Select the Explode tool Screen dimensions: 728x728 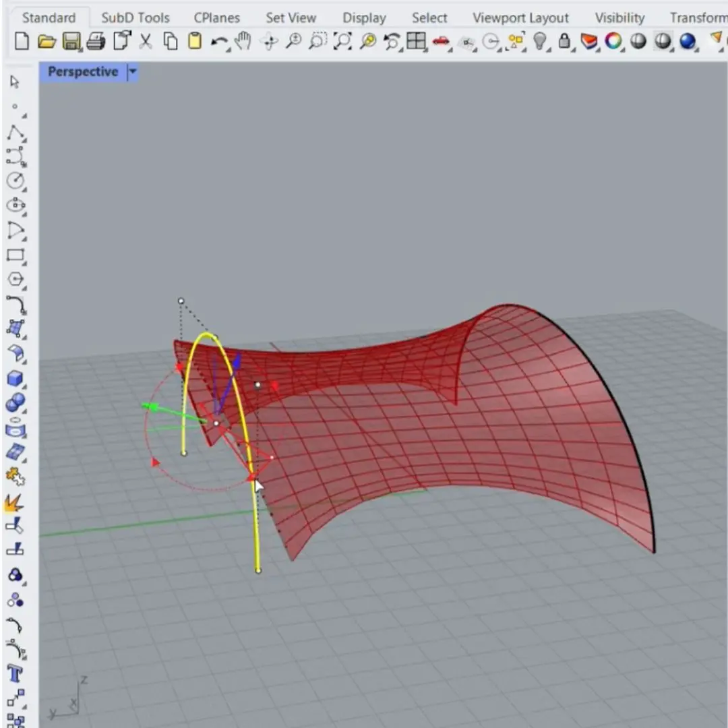click(x=15, y=502)
